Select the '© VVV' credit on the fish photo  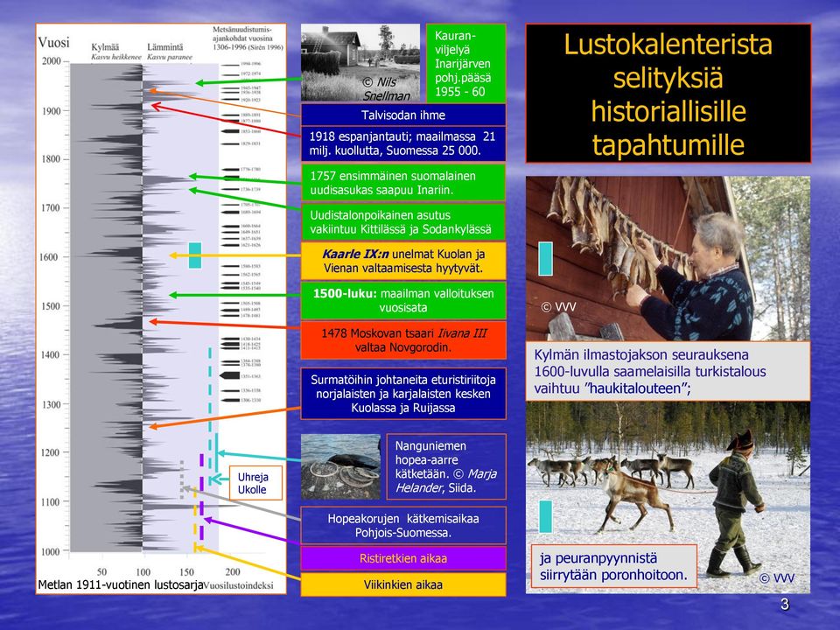coord(559,307)
